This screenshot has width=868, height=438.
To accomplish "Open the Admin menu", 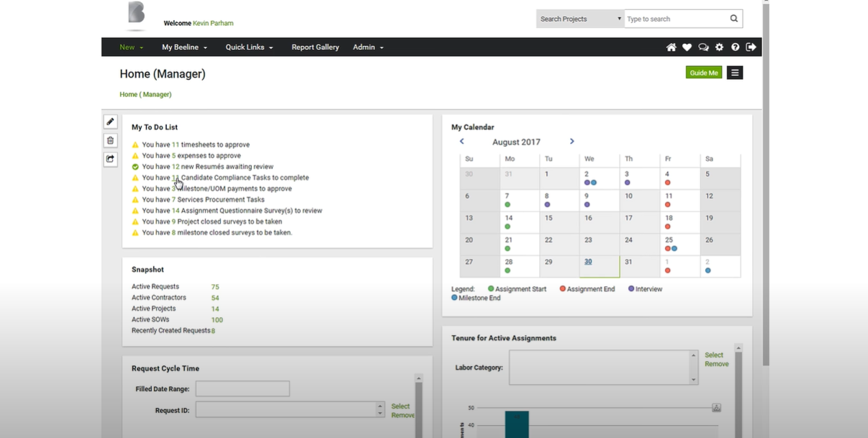I will (368, 47).
